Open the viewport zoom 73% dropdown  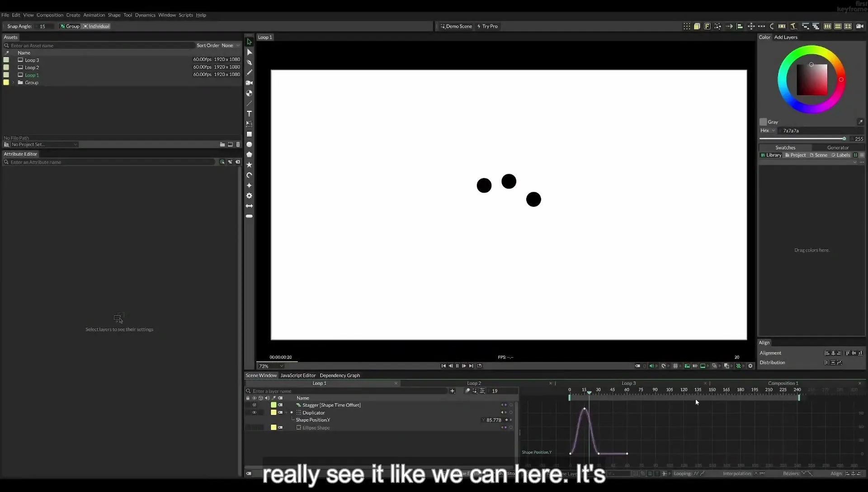tap(270, 366)
